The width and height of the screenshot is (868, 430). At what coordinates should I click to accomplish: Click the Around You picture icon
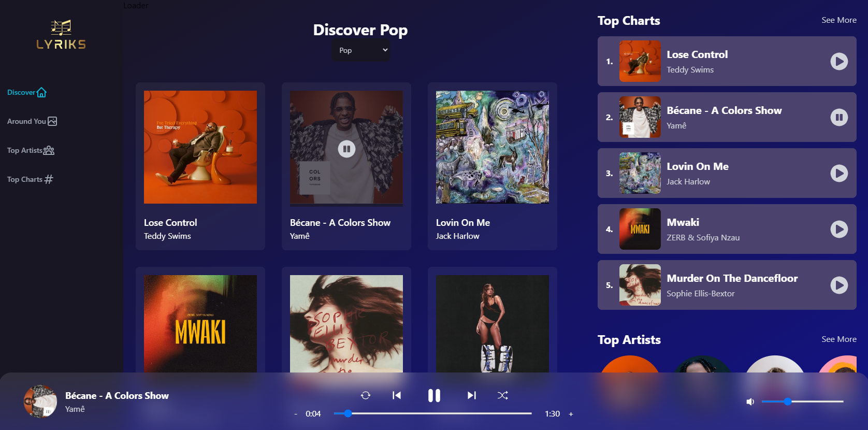[52, 121]
